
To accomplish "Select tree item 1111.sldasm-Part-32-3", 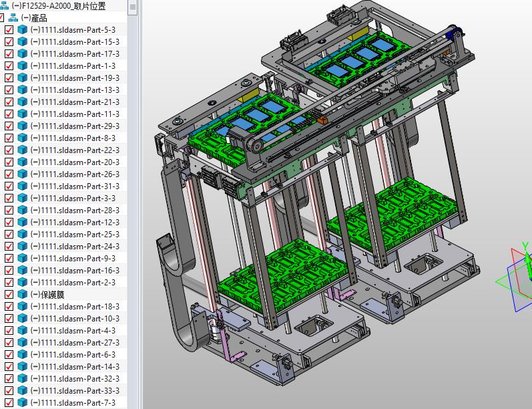I will click(x=75, y=378).
